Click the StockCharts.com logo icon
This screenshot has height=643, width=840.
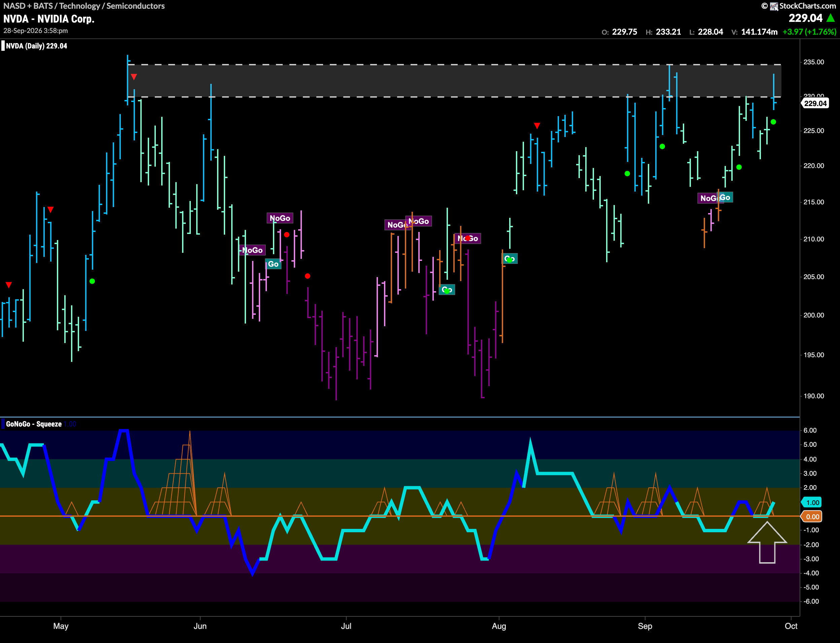(774, 6)
